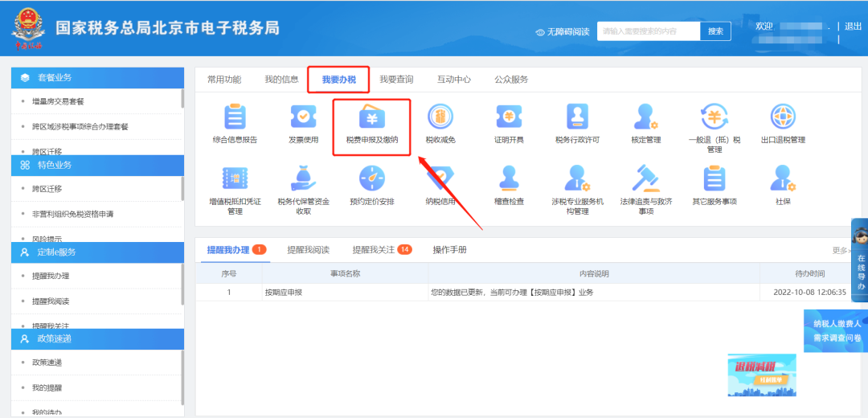Viewport: 868px width, 418px height.
Task: Open 出口退税管理 icon
Action: [x=784, y=117]
